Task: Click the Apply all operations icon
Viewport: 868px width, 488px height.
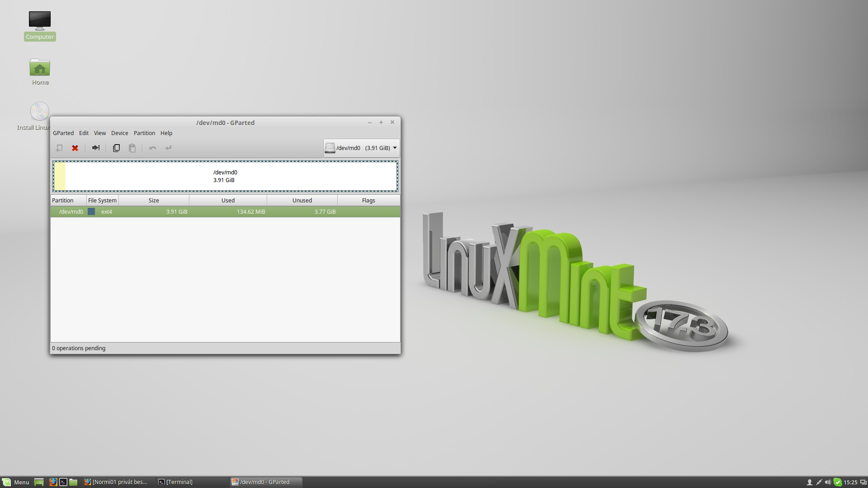Action: pyautogui.click(x=168, y=148)
